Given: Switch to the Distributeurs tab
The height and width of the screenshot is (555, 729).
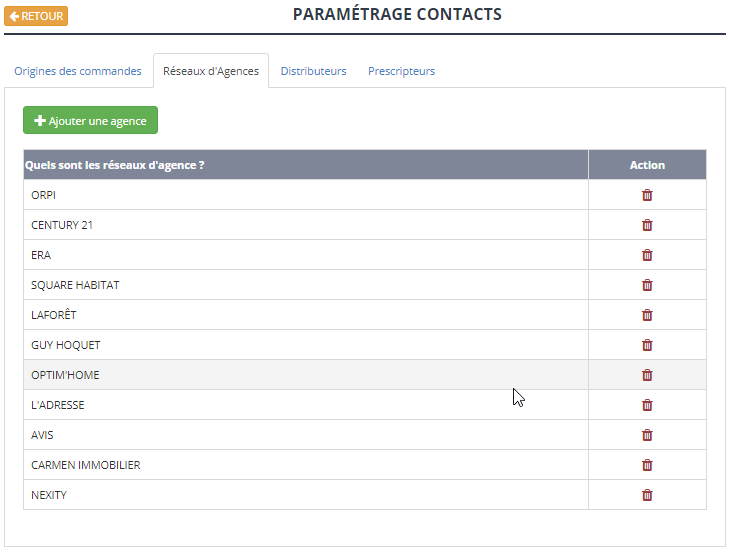Looking at the screenshot, I should tap(313, 71).
